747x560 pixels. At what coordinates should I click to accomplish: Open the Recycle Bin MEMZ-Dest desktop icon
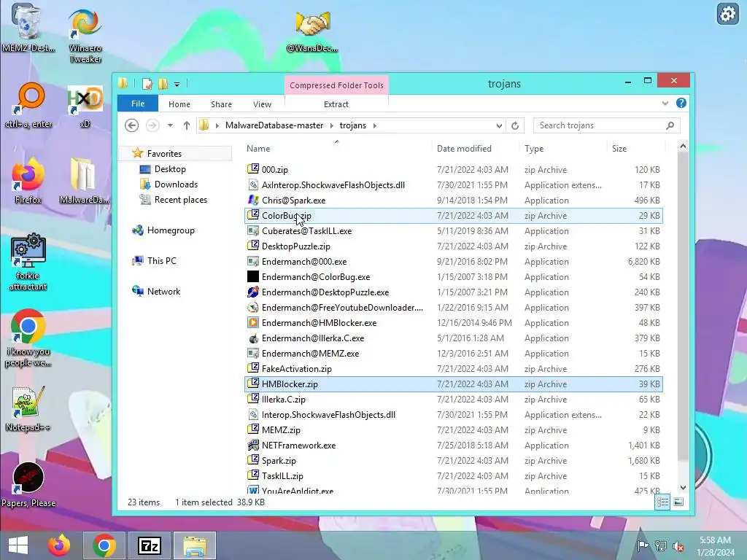[27, 27]
